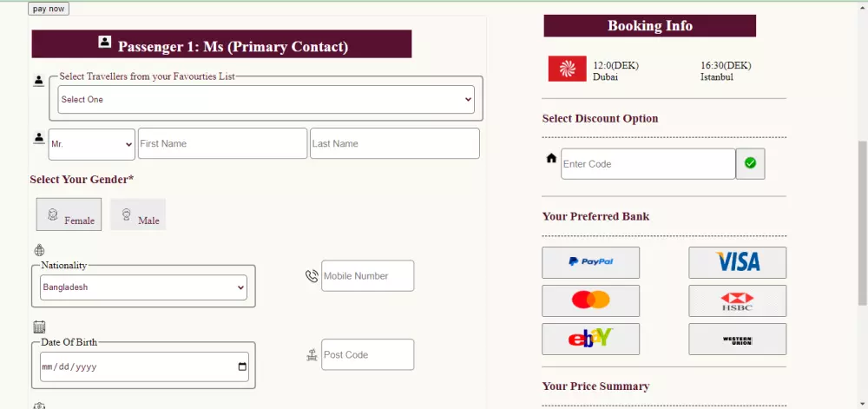
Task: Select the VISA payment logo
Action: click(737, 262)
